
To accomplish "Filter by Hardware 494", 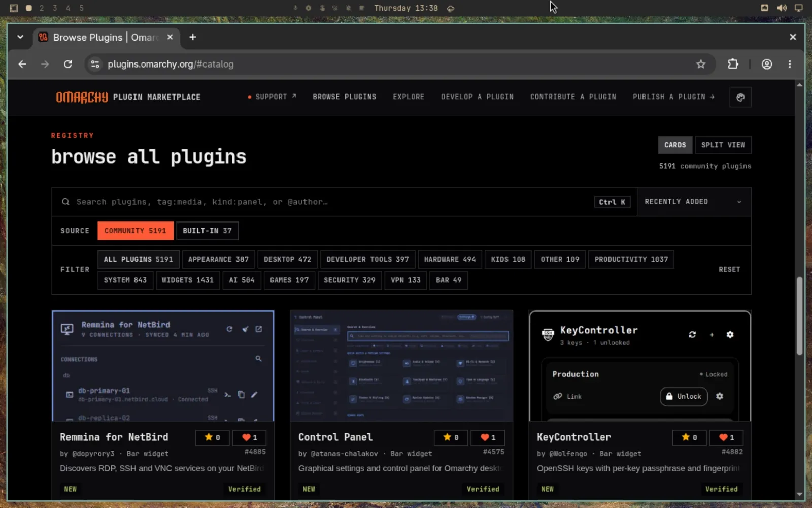I will [450, 259].
